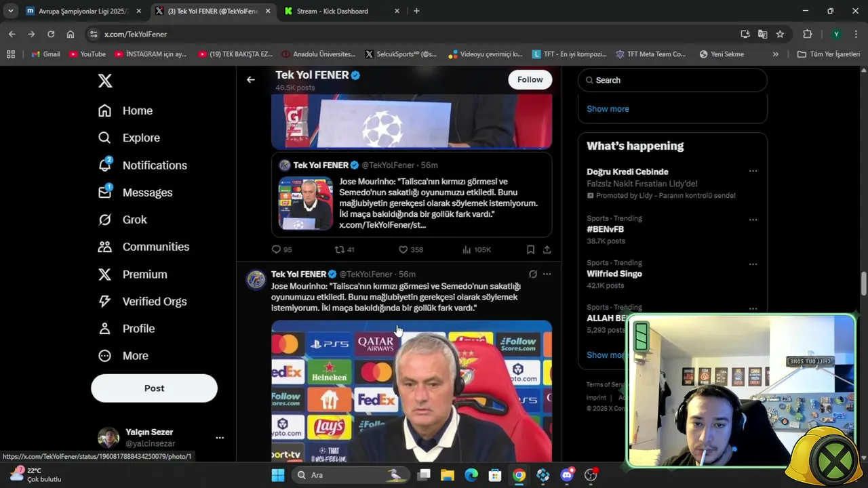Open Explore in the sidebar
The image size is (868, 488).
pos(129,138)
